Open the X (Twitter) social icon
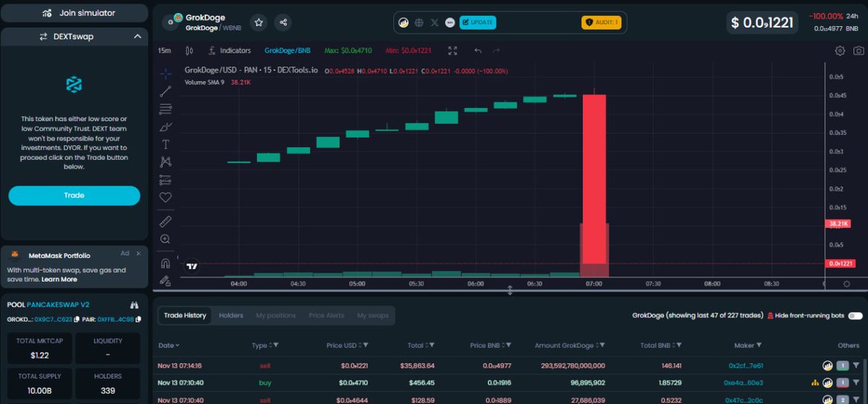 pyautogui.click(x=435, y=22)
